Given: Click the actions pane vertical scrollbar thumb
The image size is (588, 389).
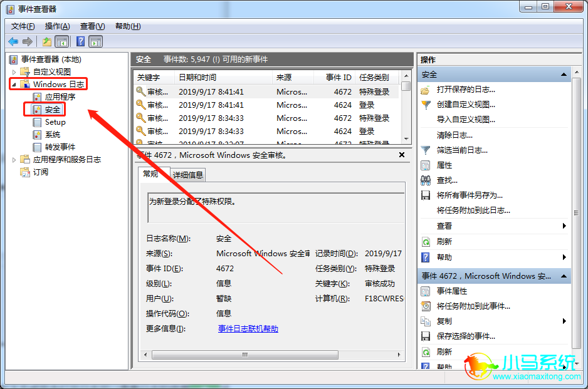Looking at the screenshot, I should (576, 212).
